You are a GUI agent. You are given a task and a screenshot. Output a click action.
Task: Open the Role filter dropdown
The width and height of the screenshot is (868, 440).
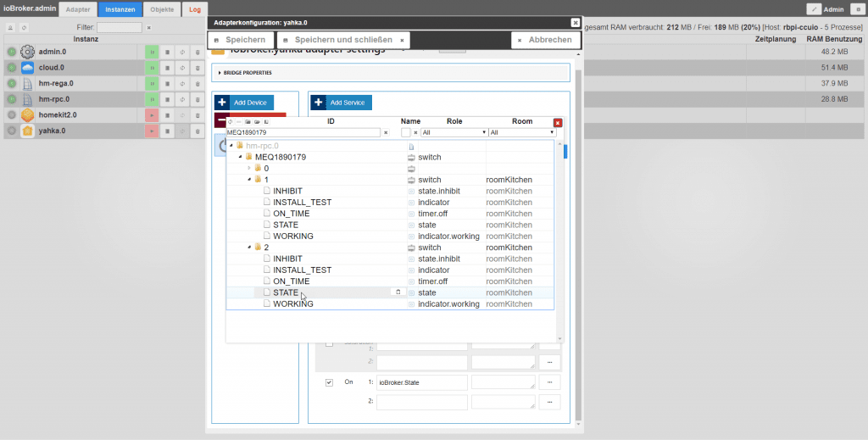pos(454,133)
